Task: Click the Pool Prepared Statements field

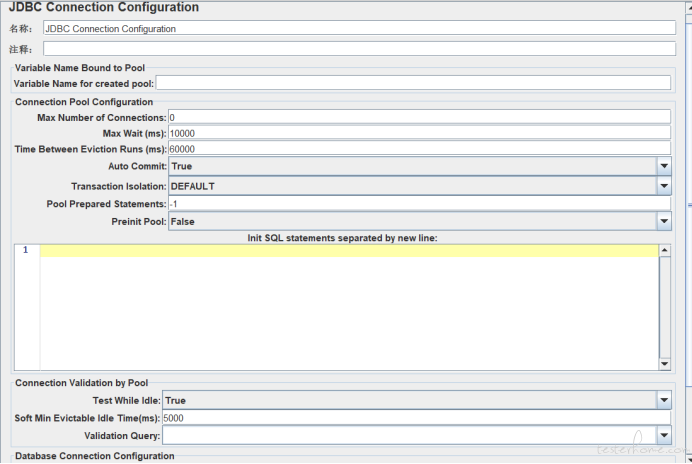Action: click(418, 204)
